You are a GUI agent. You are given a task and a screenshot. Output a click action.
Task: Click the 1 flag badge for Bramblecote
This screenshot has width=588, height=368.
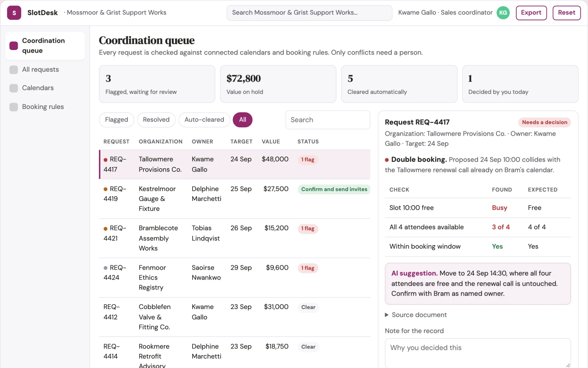[308, 229]
